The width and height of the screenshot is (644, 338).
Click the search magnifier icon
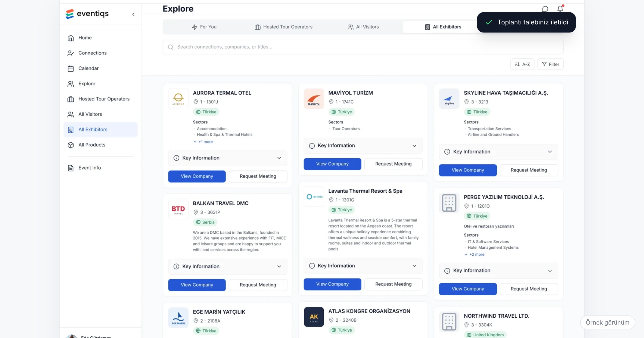170,47
